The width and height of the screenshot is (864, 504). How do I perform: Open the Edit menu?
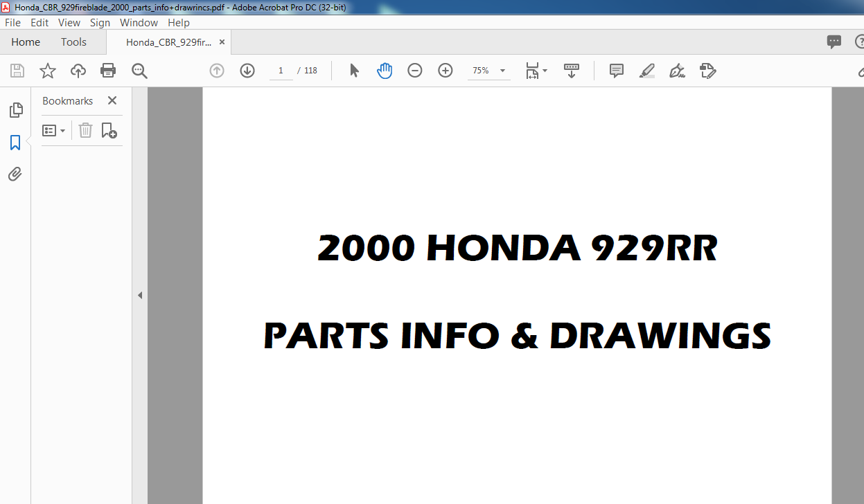(x=39, y=23)
